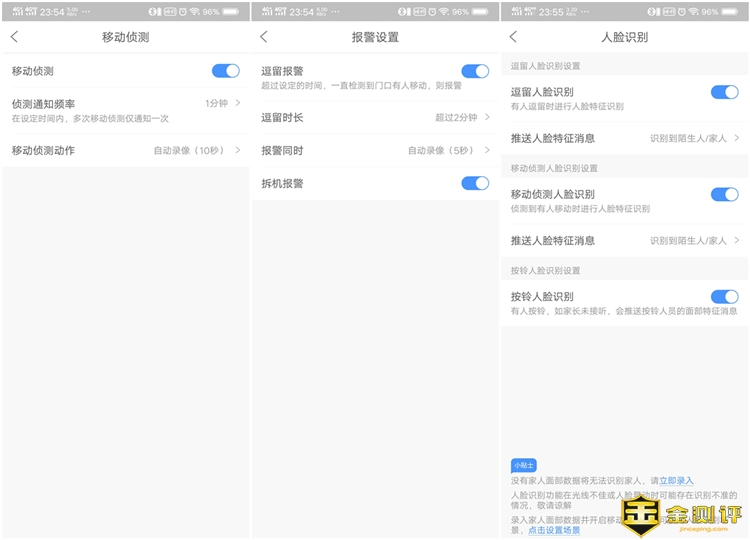Tap back arrow on 报警设置 screen

click(264, 37)
